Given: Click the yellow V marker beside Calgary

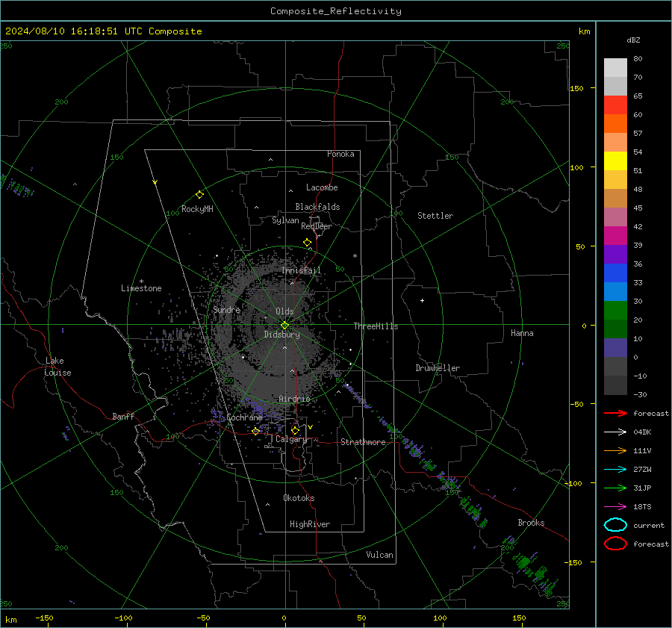Looking at the screenshot, I should 310,427.
